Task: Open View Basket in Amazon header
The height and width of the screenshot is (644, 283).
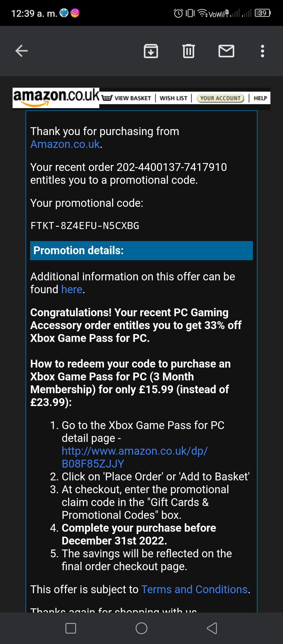Action: (127, 98)
